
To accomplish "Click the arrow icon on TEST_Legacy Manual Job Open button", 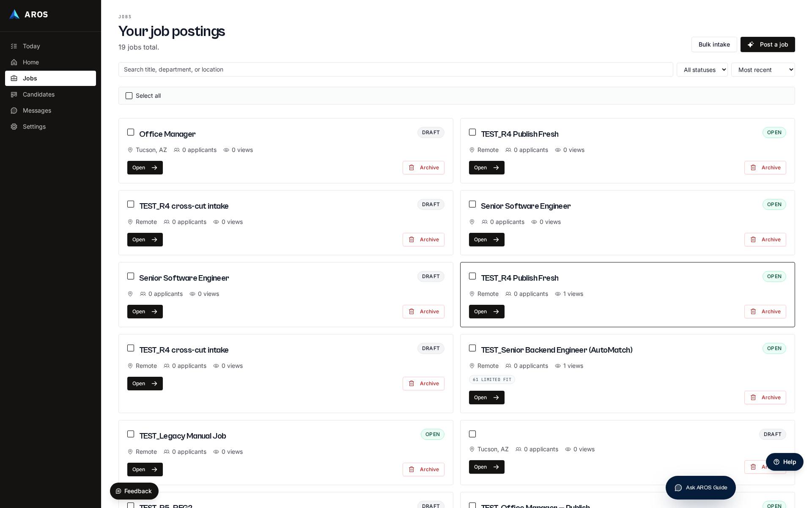I will [154, 469].
